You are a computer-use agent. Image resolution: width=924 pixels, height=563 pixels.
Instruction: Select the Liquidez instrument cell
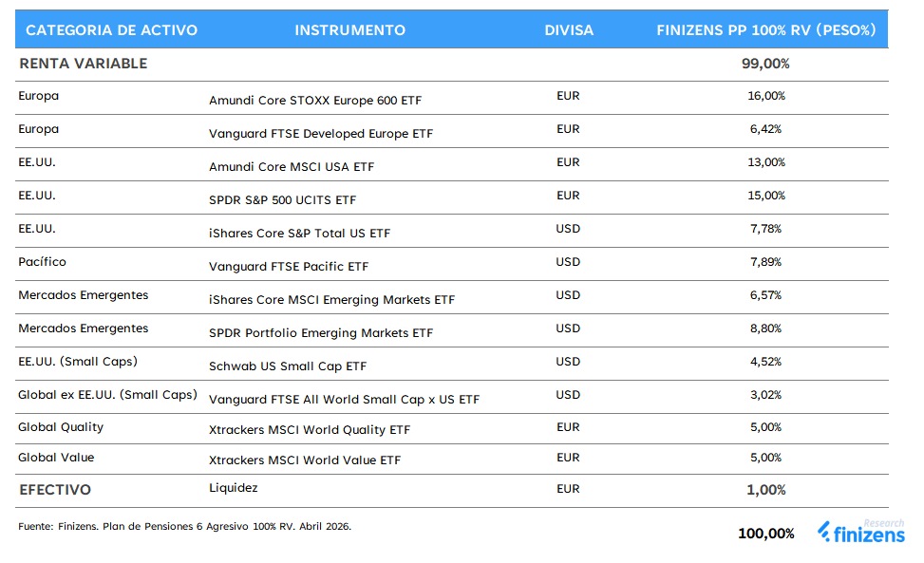tap(234, 488)
